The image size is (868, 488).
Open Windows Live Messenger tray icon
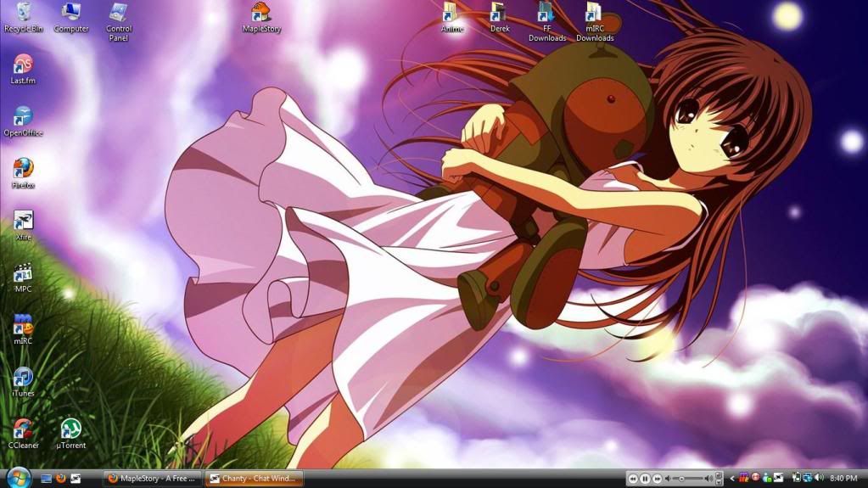(767, 478)
